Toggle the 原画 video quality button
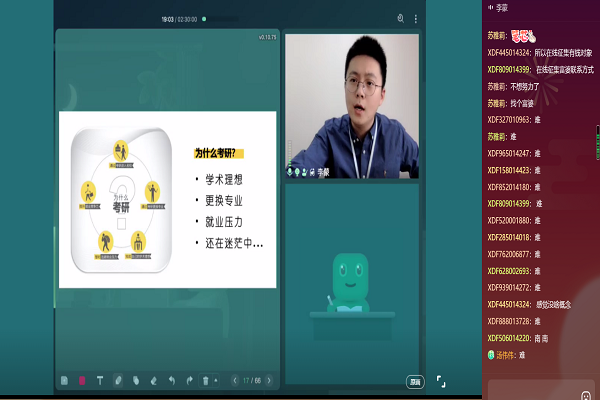The height and width of the screenshot is (400, 600). click(x=414, y=381)
